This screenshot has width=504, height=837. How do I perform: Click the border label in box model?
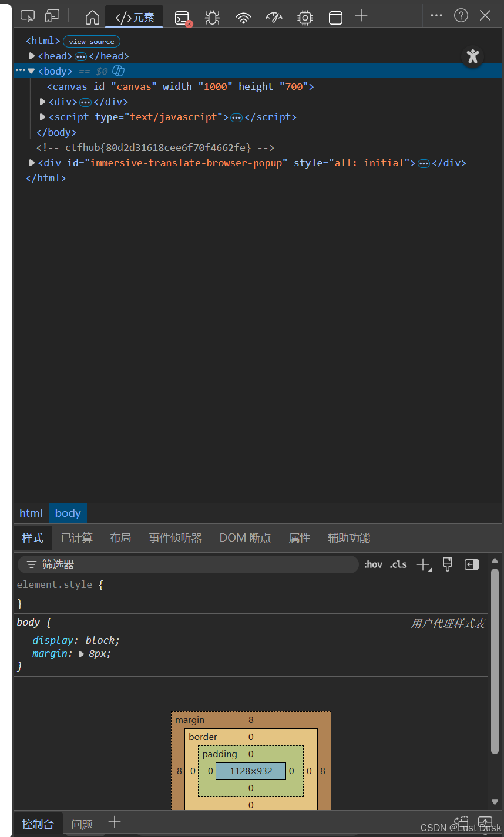point(203,737)
